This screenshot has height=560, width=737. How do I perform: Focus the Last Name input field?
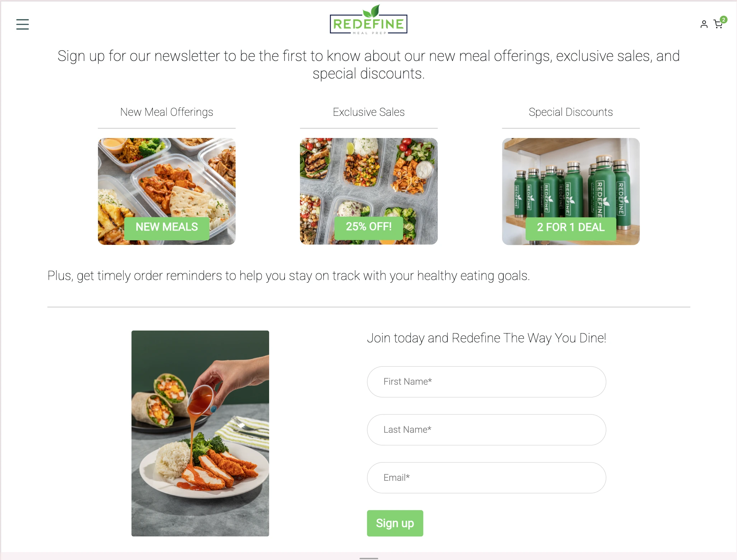(x=487, y=430)
